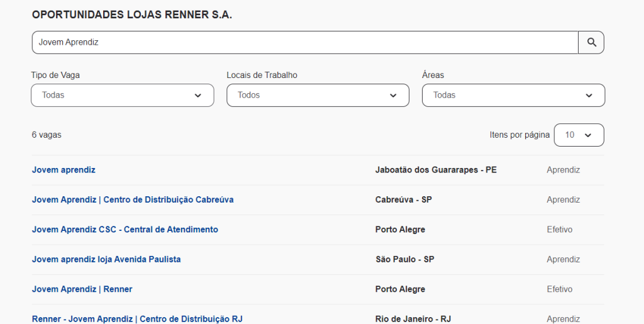Change the Itens por página selector
This screenshot has height=324, width=644.
click(x=579, y=135)
